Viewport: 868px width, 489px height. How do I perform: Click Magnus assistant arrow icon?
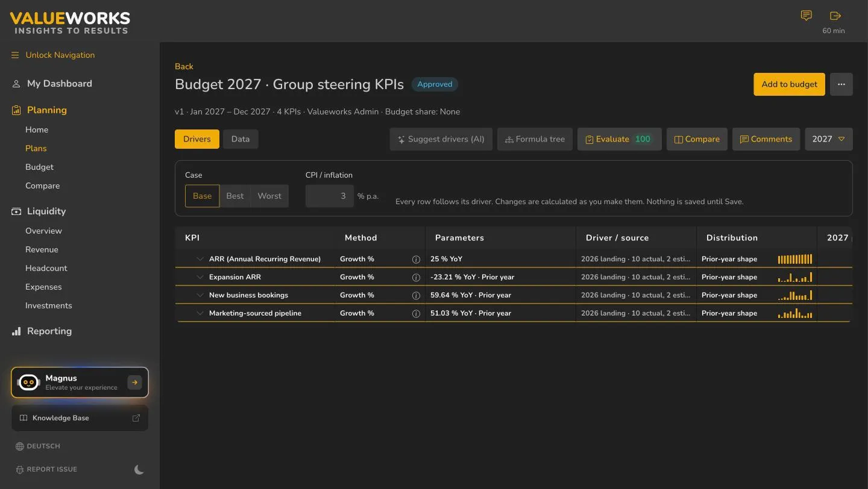pyautogui.click(x=134, y=382)
